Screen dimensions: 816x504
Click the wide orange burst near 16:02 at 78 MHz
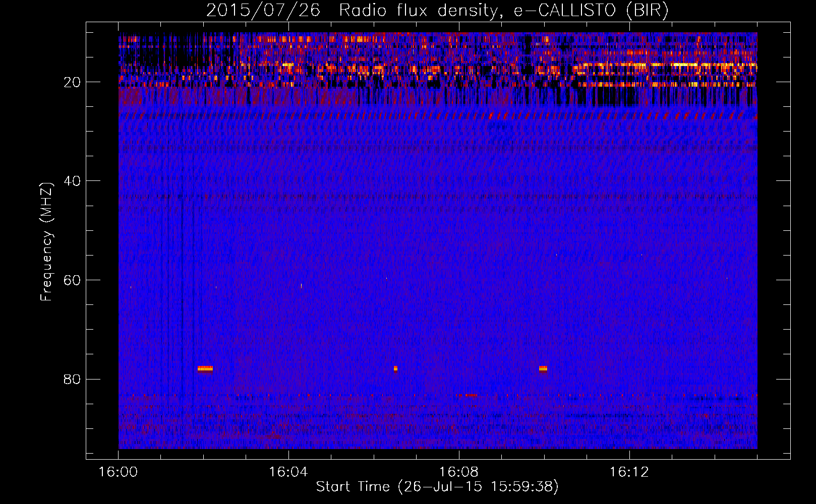(205, 368)
